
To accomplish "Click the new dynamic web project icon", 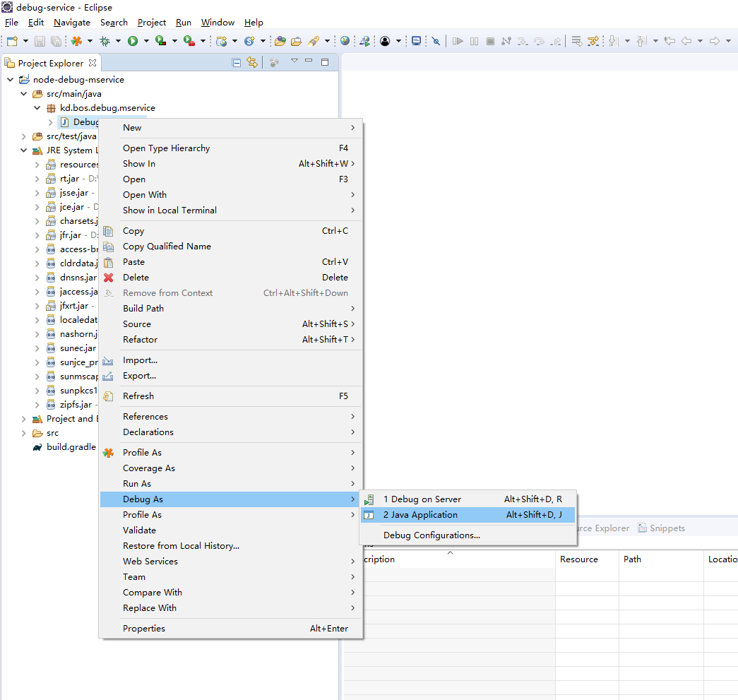I will click(221, 42).
